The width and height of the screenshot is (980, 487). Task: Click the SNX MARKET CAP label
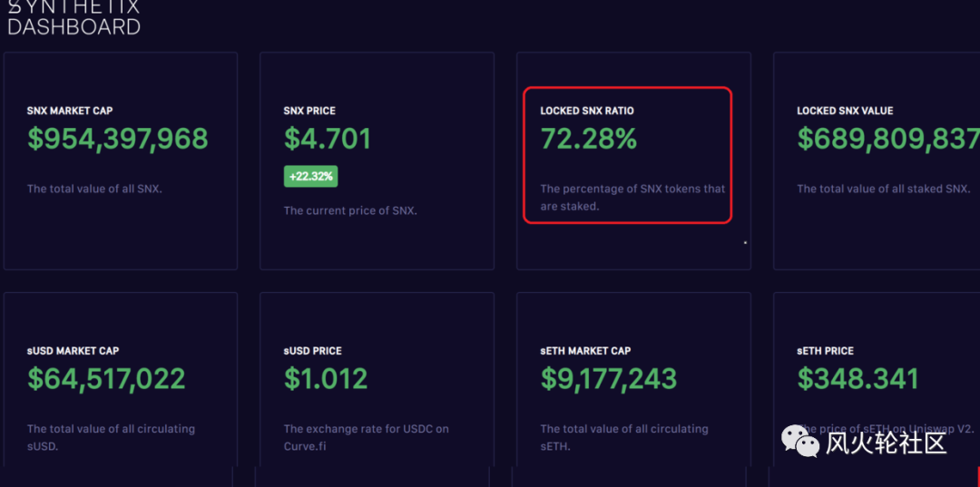point(70,111)
